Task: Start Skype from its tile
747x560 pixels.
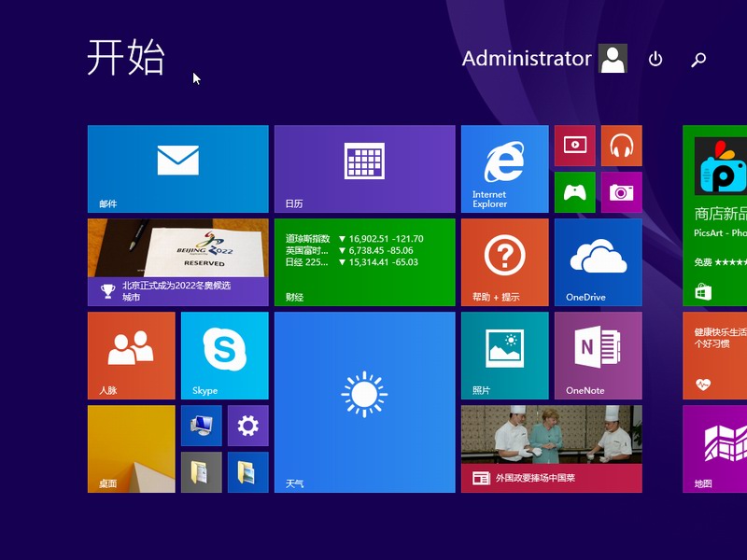Action: (x=224, y=355)
